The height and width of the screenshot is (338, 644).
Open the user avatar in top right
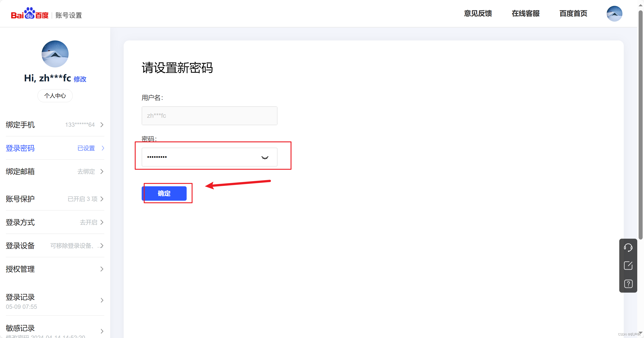pos(614,14)
